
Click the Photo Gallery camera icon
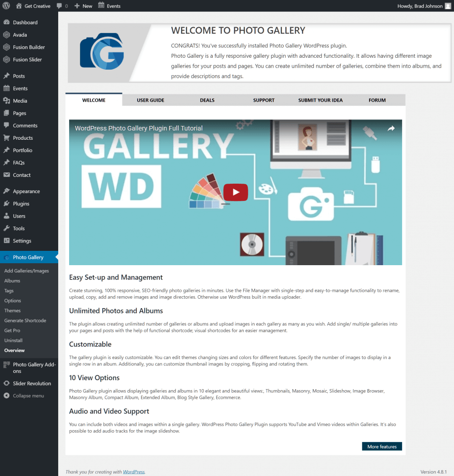tap(6, 257)
